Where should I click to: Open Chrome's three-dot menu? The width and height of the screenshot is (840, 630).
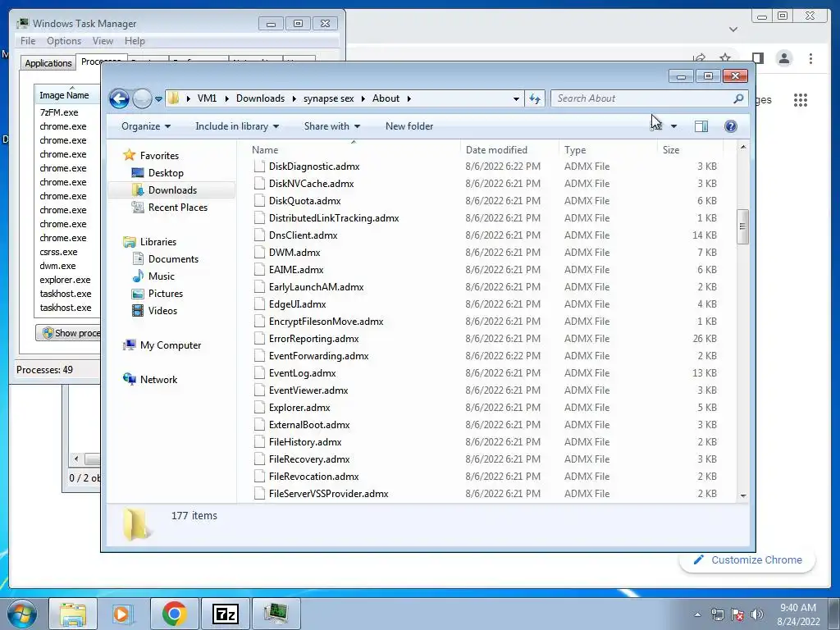[x=810, y=58]
